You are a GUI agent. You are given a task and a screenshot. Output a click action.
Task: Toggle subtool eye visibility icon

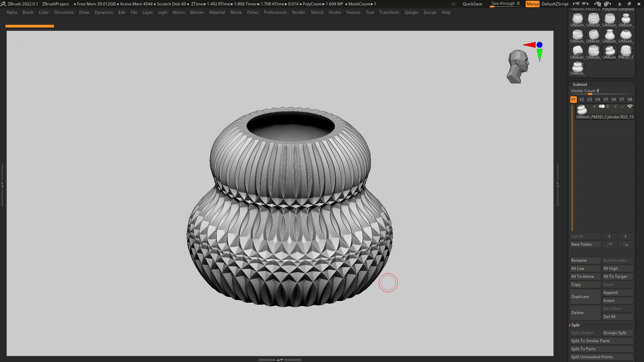click(x=630, y=107)
